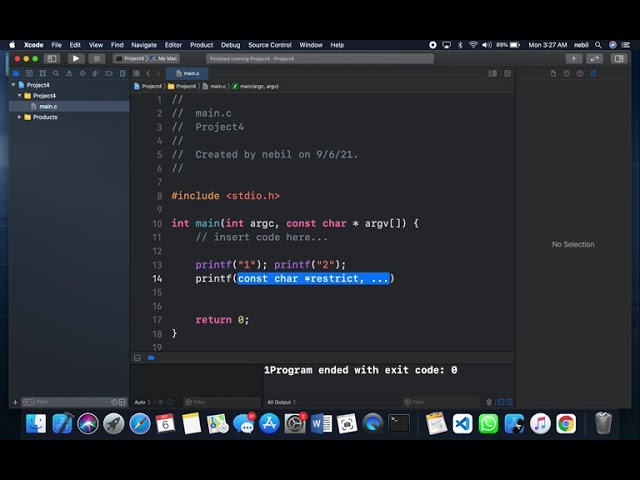Adjust editor options lines icon
Image resolution: width=640 pixels, height=480 pixels.
tap(493, 73)
